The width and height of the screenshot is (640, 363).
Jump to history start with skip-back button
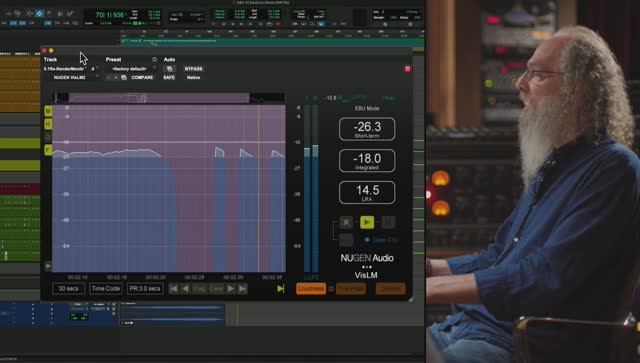[173, 289]
